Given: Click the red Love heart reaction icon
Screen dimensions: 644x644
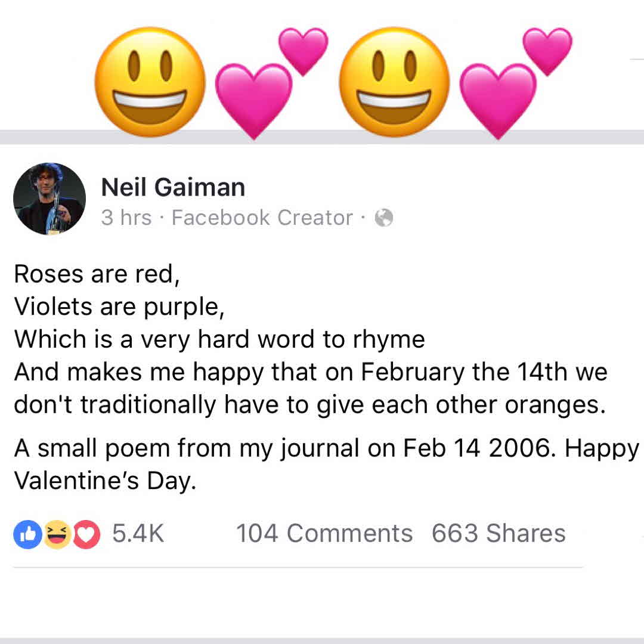Looking at the screenshot, I should (86, 535).
